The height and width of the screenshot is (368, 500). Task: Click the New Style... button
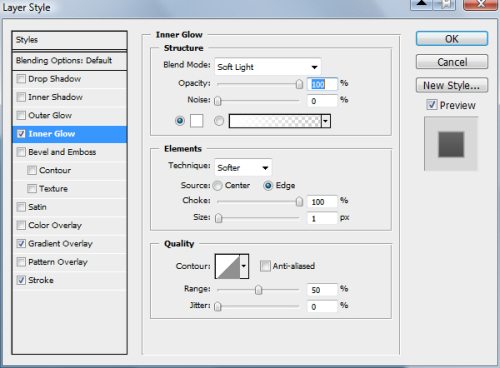[x=452, y=85]
